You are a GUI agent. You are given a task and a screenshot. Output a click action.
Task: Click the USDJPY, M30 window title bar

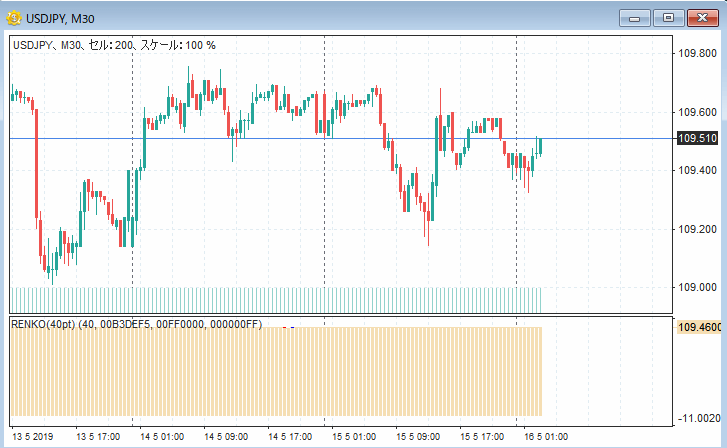tap(300, 17)
